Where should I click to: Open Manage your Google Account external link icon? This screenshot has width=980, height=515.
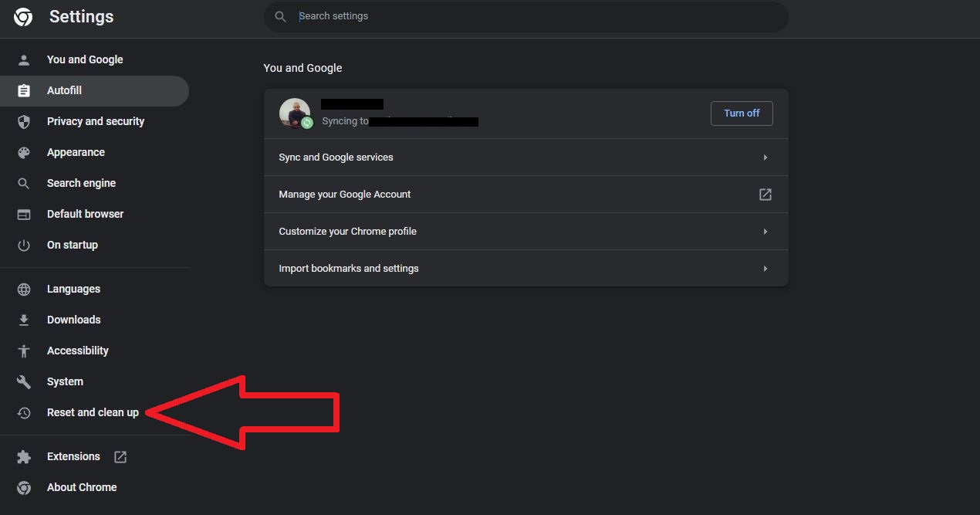(x=765, y=194)
